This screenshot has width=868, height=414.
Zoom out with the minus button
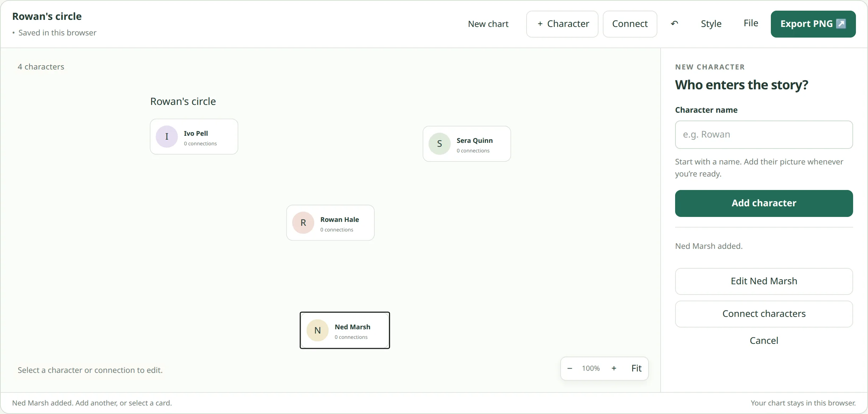[570, 368]
